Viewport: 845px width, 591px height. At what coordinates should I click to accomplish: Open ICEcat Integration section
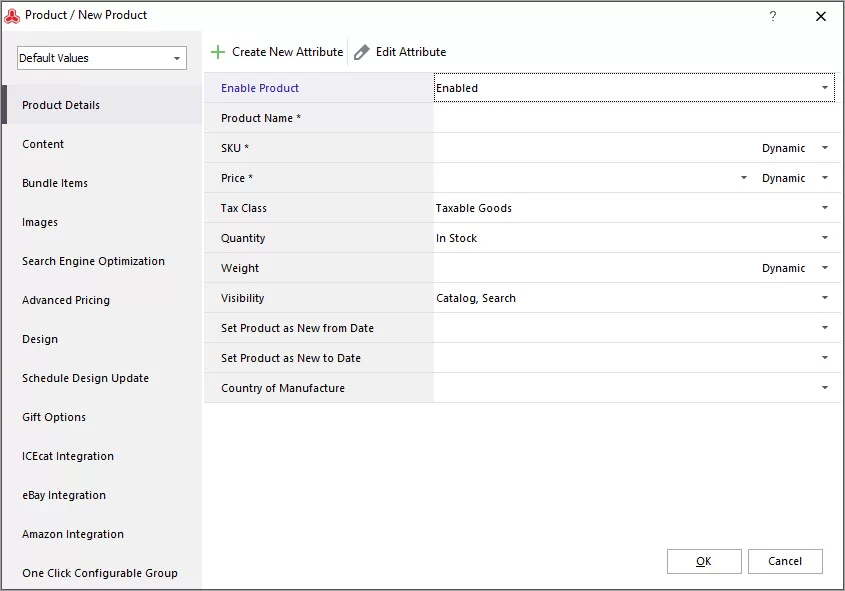(x=102, y=456)
